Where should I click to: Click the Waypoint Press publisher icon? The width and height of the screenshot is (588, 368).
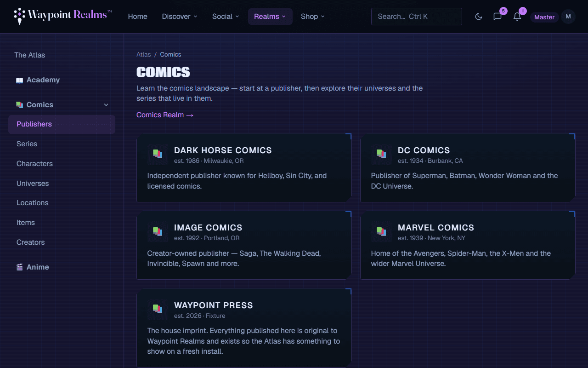(158, 309)
